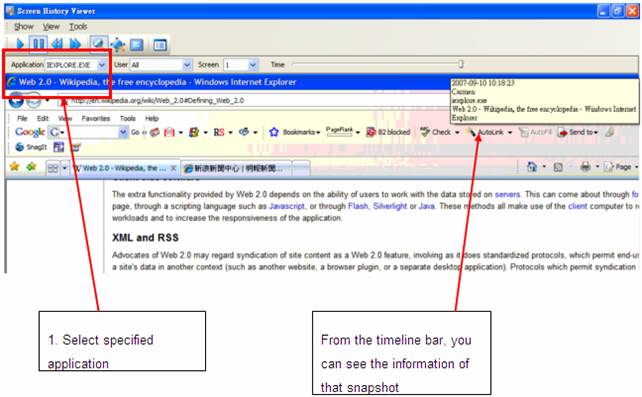Follow the servers link in article

tap(507, 194)
